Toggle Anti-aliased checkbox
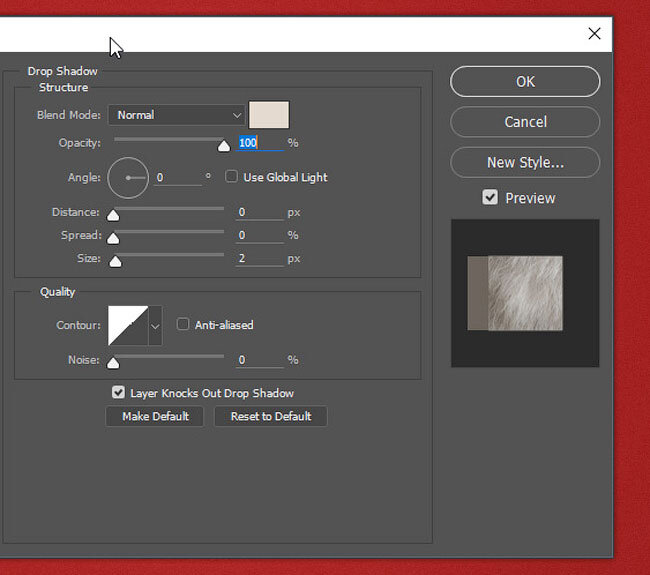This screenshot has width=650, height=575. 183,324
